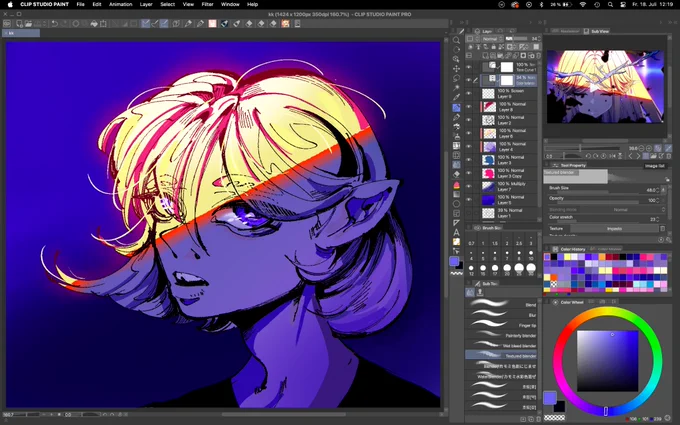Select the Blend sub tool
The width and height of the screenshot is (680, 425).
coord(503,304)
